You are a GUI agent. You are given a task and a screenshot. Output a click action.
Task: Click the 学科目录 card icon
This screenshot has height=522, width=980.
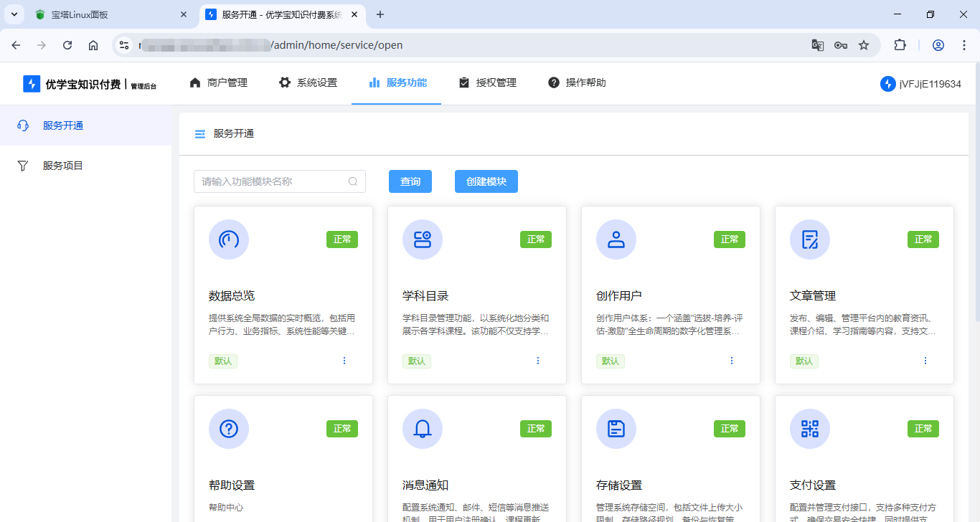click(x=422, y=239)
